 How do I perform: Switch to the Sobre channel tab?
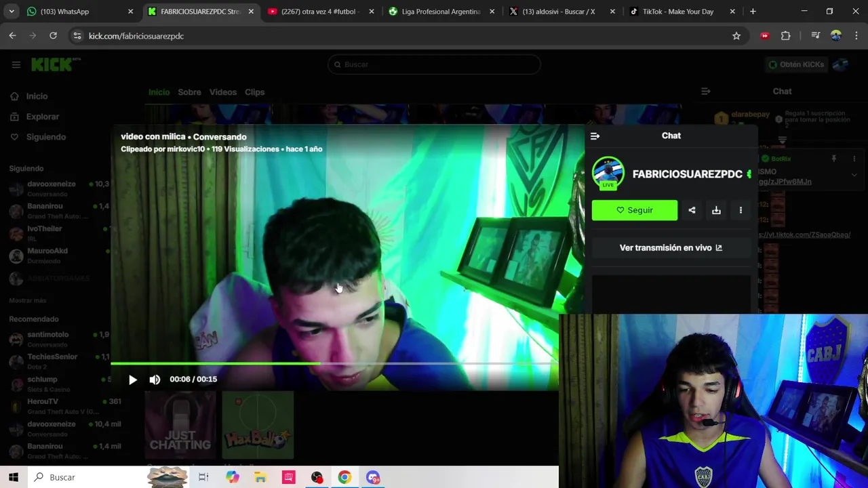pos(189,92)
